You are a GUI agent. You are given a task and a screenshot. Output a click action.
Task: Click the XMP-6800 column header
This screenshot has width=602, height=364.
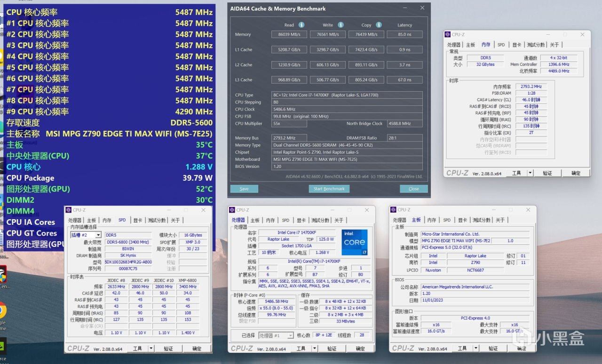(x=188, y=280)
